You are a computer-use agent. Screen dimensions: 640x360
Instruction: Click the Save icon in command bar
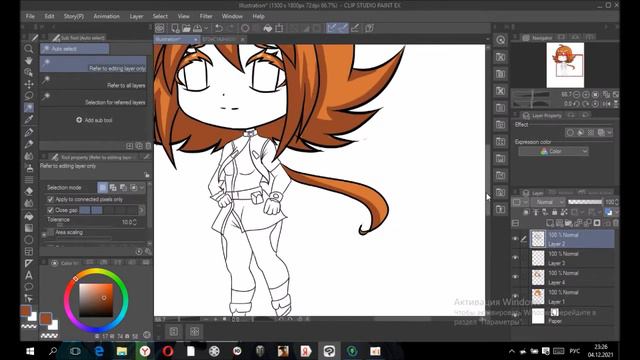click(x=198, y=28)
